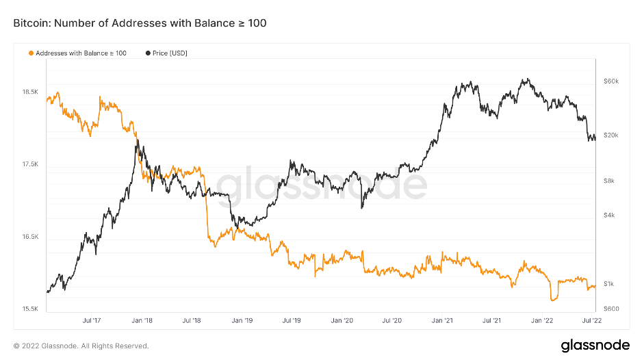Click the $20k price axis label
This screenshot has width=644, height=362.
click(x=611, y=135)
